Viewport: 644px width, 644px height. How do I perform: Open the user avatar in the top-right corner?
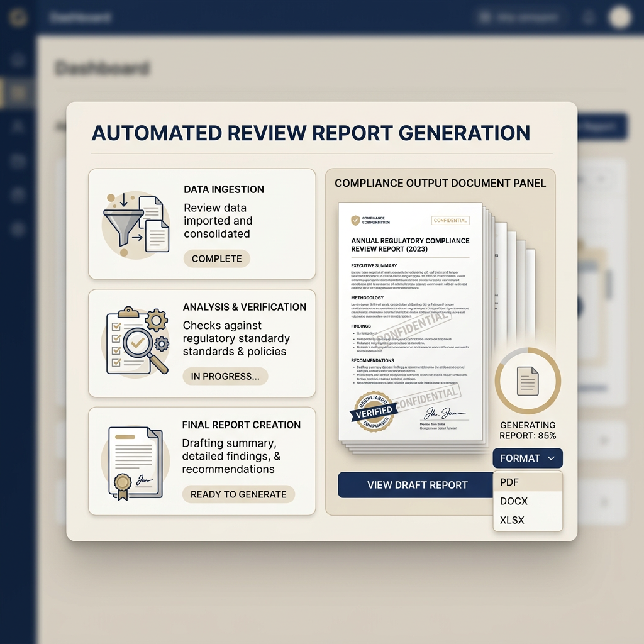(x=619, y=18)
